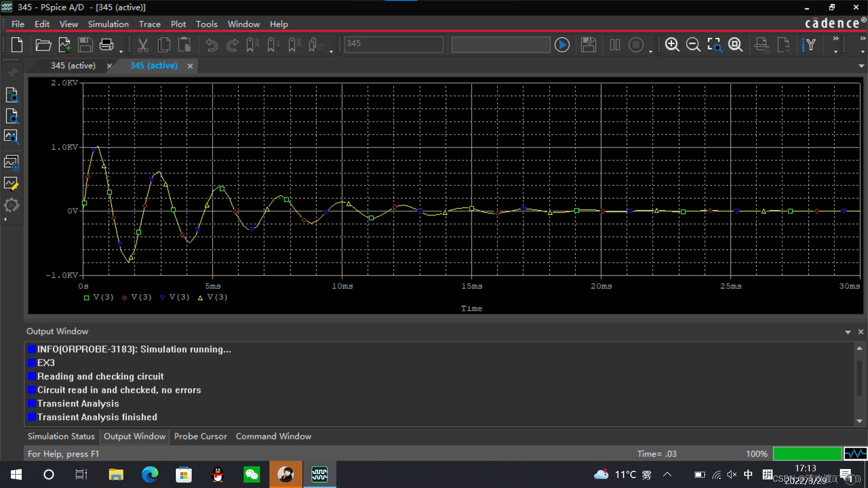Screen dimensions: 868x488
Task: Switch to the Probe Cursor tab
Action: click(x=200, y=436)
